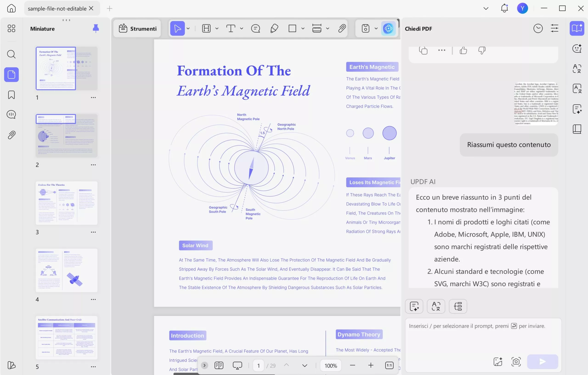Open the Bookmarks panel icon

pyautogui.click(x=11, y=95)
